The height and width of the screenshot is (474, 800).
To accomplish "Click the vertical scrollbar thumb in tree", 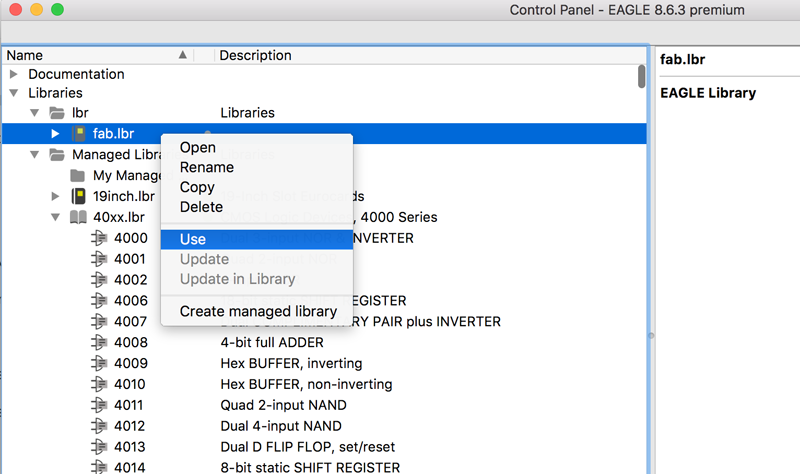I will click(641, 77).
